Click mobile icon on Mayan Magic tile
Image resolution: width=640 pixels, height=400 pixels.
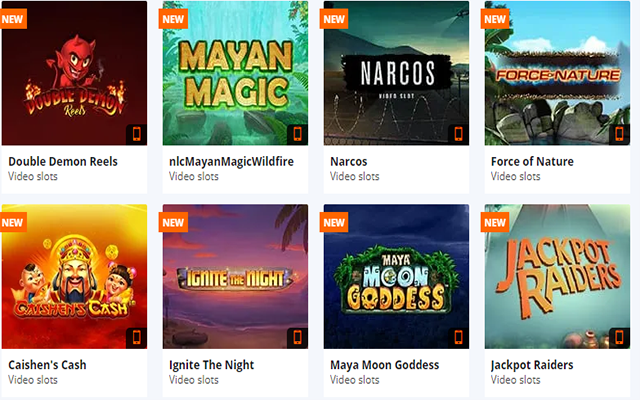[x=298, y=134]
